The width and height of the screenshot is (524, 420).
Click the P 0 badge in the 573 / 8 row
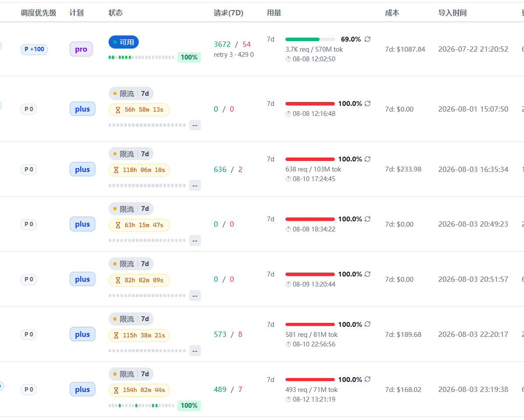click(29, 334)
